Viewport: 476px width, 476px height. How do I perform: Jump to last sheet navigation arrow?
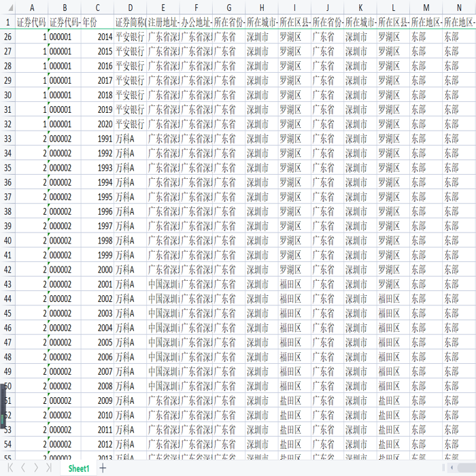pos(48,468)
